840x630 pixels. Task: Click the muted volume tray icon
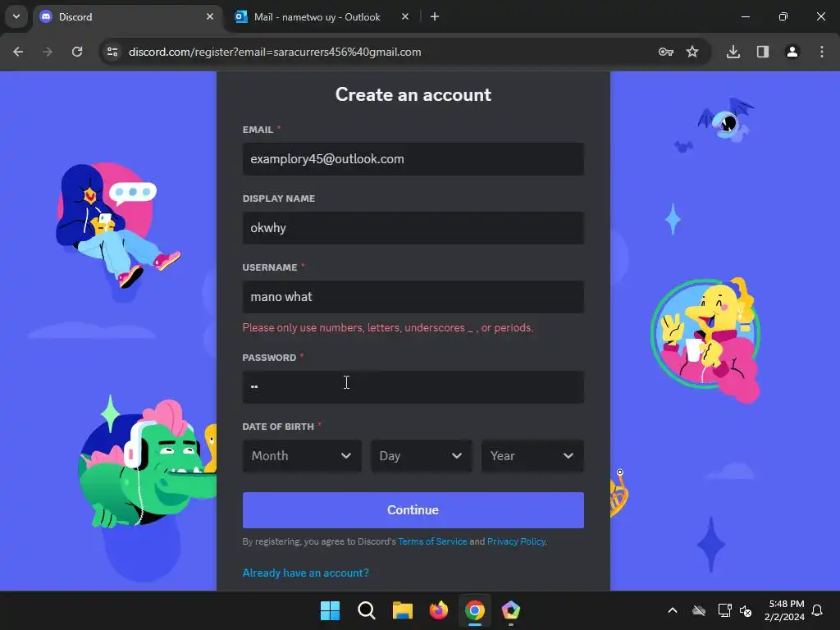coord(746,610)
